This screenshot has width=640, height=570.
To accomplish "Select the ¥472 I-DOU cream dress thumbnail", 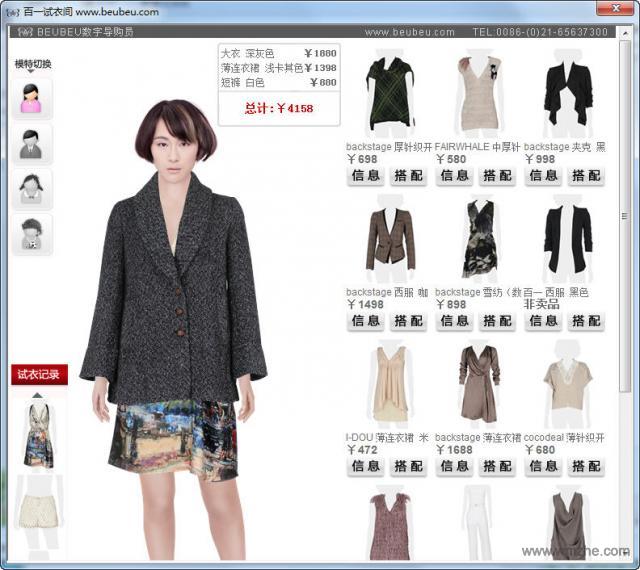I will [x=389, y=386].
